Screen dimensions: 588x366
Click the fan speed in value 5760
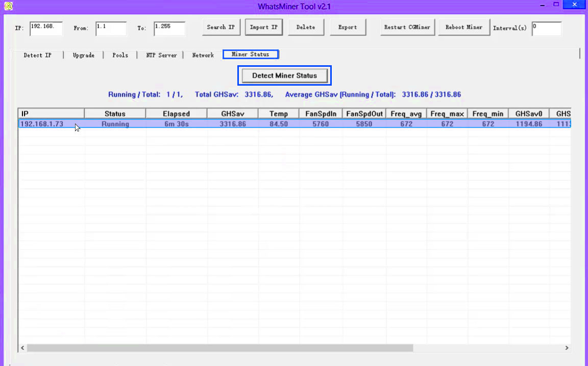[321, 124]
